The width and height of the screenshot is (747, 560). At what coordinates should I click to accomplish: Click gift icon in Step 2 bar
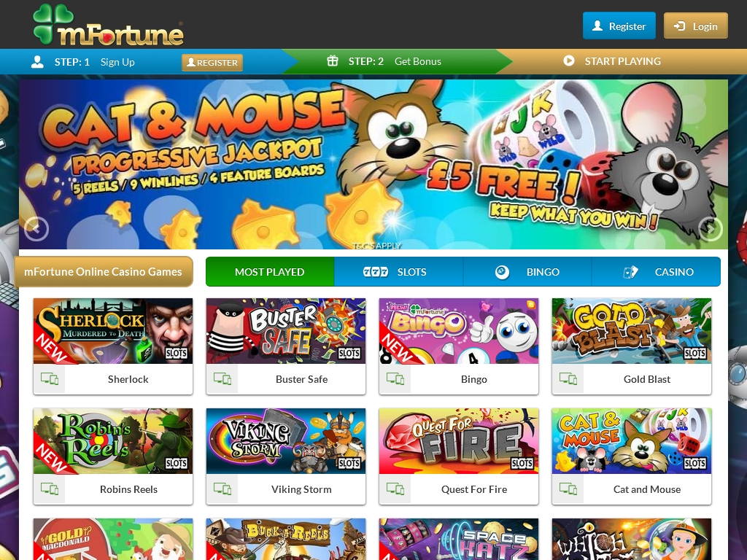tap(333, 61)
